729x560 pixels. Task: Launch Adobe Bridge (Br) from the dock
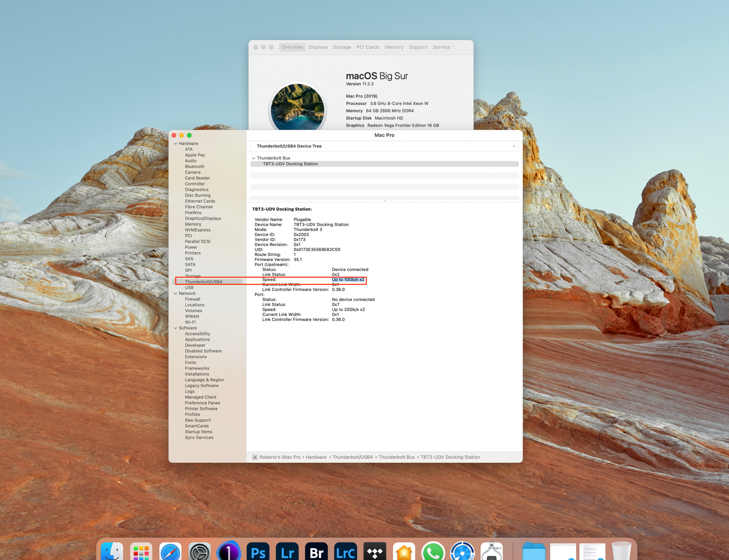pyautogui.click(x=316, y=552)
